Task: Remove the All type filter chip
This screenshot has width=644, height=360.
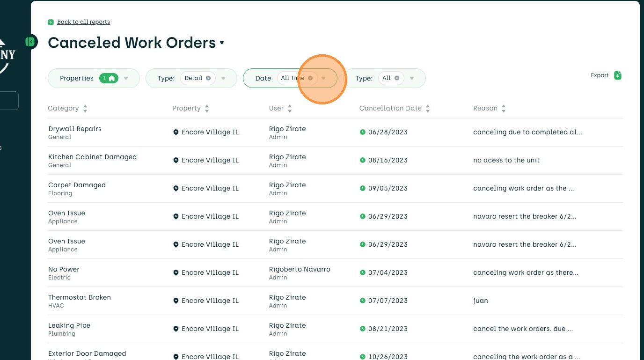Action: tap(397, 78)
